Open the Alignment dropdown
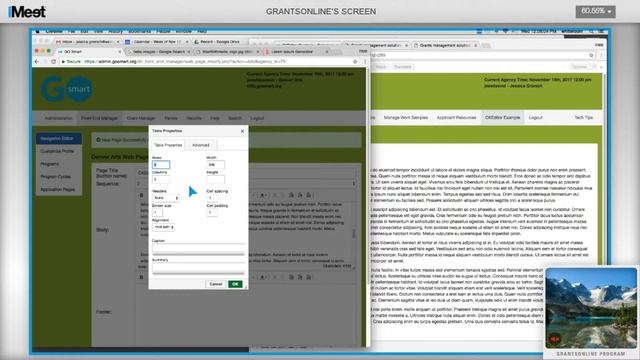Screen dimensions: 640x360 pyautogui.click(x=164, y=227)
